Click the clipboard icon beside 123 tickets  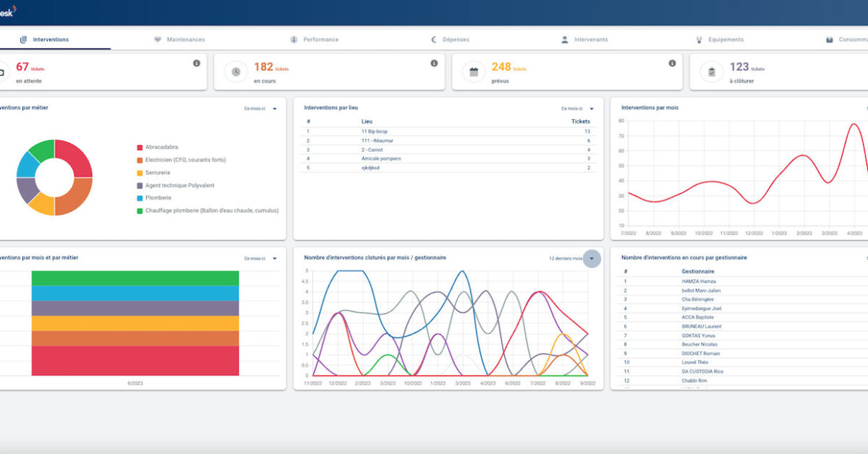(712, 72)
